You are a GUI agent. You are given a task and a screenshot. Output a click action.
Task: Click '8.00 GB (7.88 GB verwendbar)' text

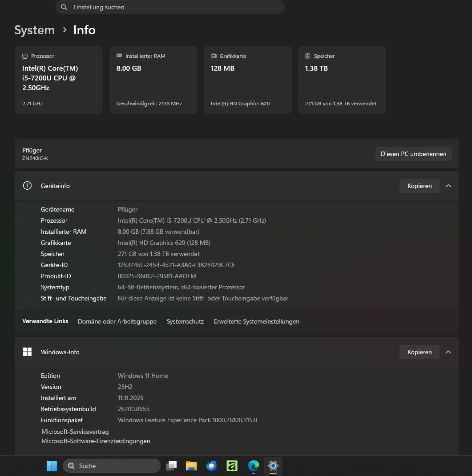pyautogui.click(x=158, y=232)
